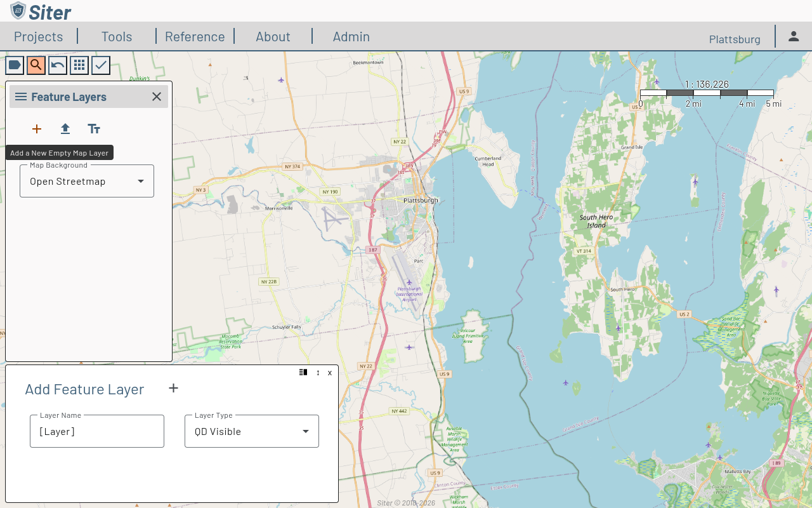Open the grid tool in the toolbar
The image size is (812, 508).
pos(79,65)
